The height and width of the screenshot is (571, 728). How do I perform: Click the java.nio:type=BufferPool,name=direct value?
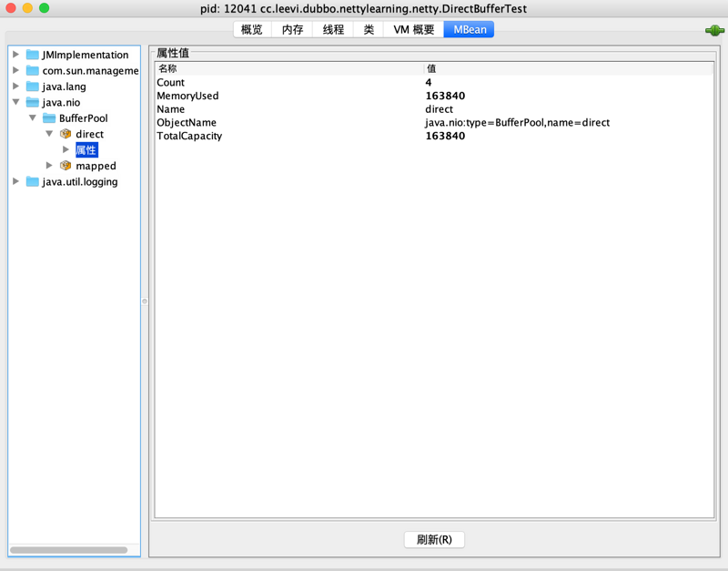[x=517, y=123]
